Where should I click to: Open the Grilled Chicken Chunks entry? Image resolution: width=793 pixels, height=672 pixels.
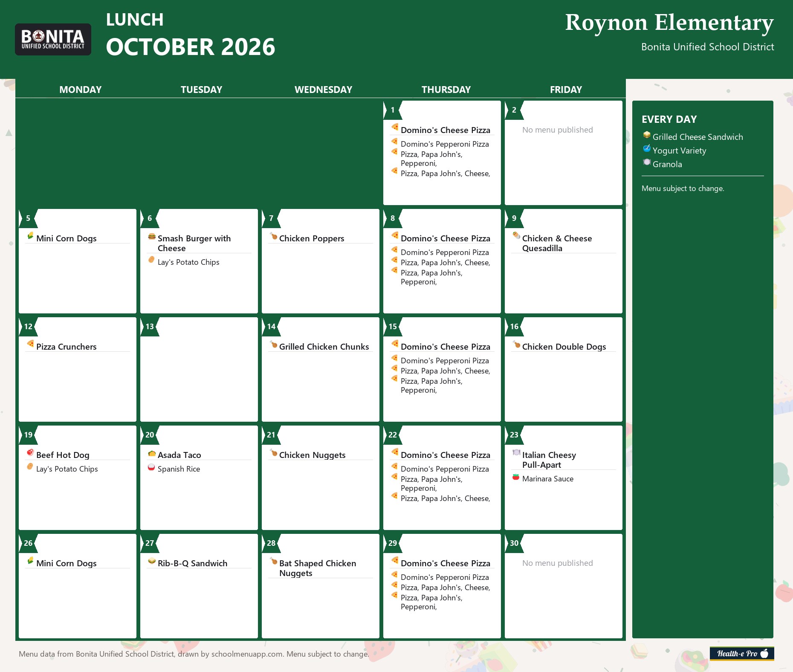324,347
